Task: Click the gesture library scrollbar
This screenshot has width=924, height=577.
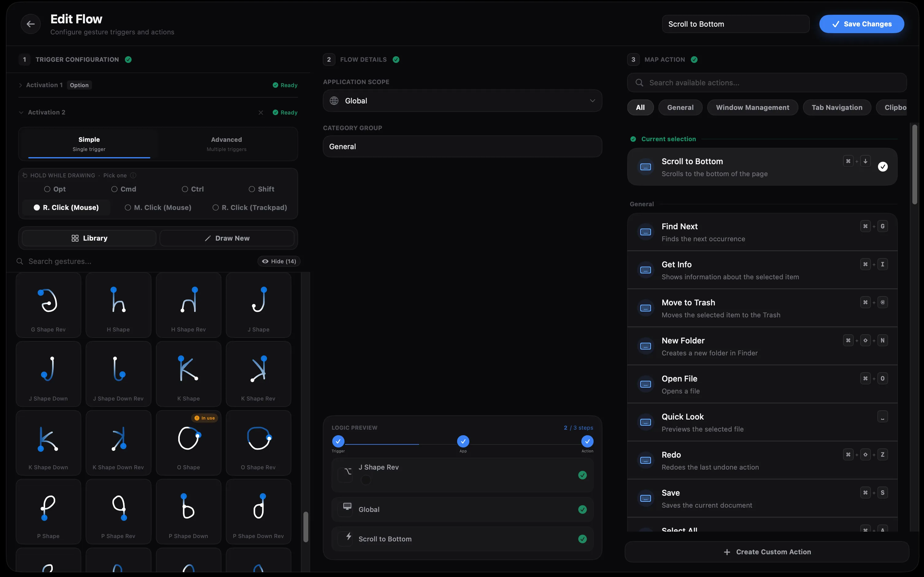Action: (306, 527)
